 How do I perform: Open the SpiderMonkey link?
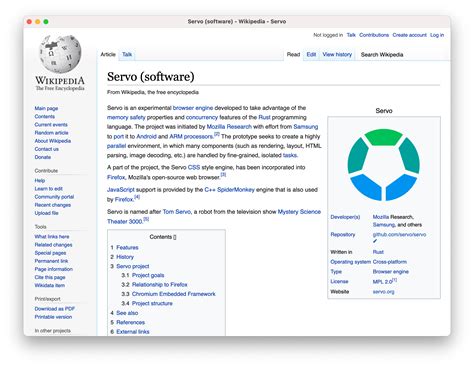click(x=236, y=190)
